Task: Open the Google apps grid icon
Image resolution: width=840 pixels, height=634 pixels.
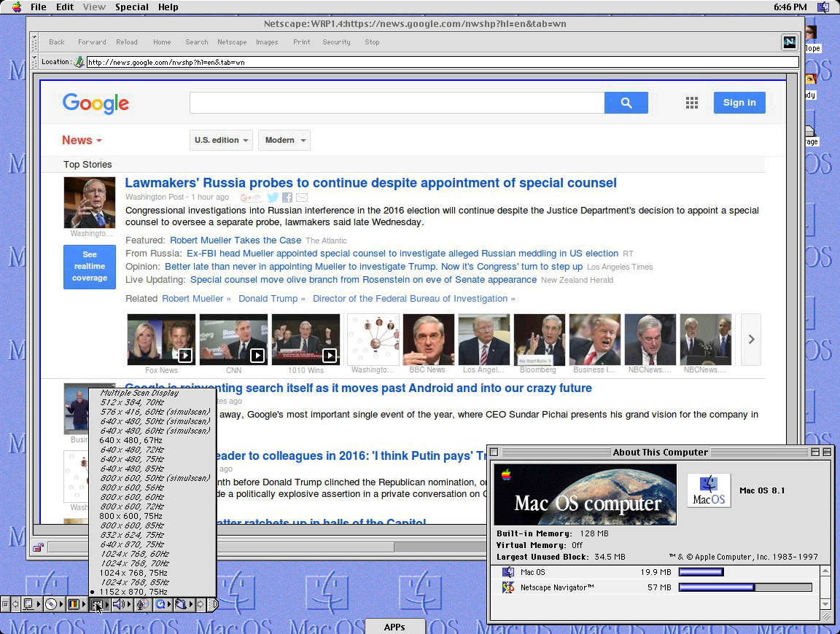Action: coord(691,103)
